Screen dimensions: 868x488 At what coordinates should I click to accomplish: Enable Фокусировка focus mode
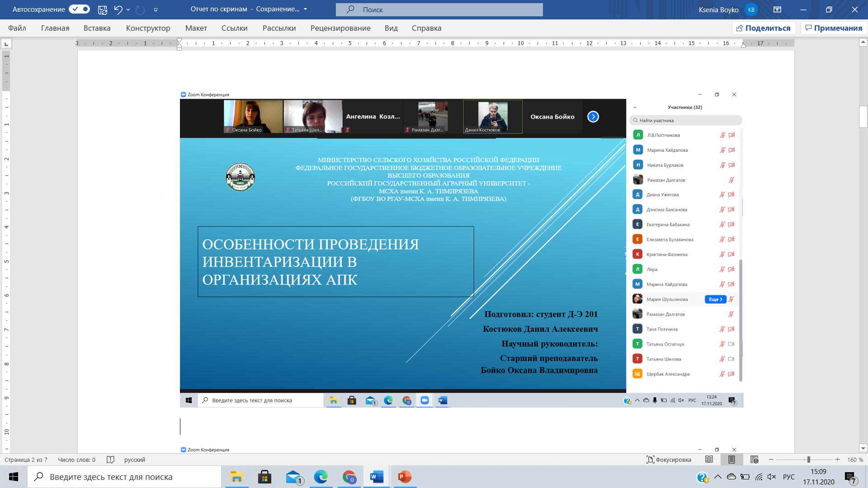pos(669,460)
